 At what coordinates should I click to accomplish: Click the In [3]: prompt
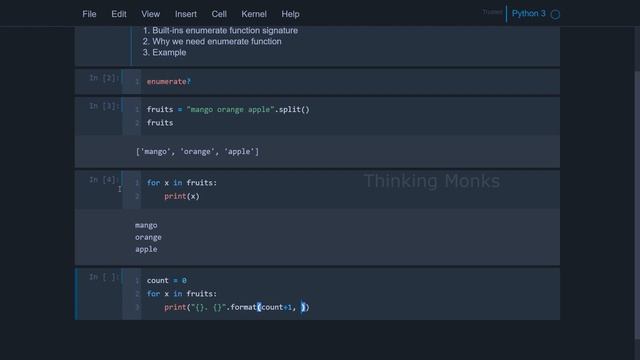pyautogui.click(x=104, y=106)
